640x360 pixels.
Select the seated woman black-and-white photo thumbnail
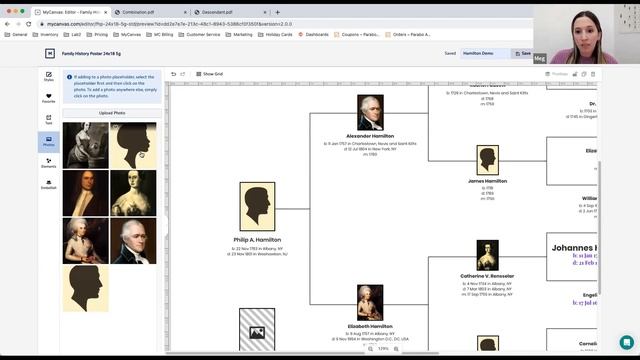[x=86, y=145]
